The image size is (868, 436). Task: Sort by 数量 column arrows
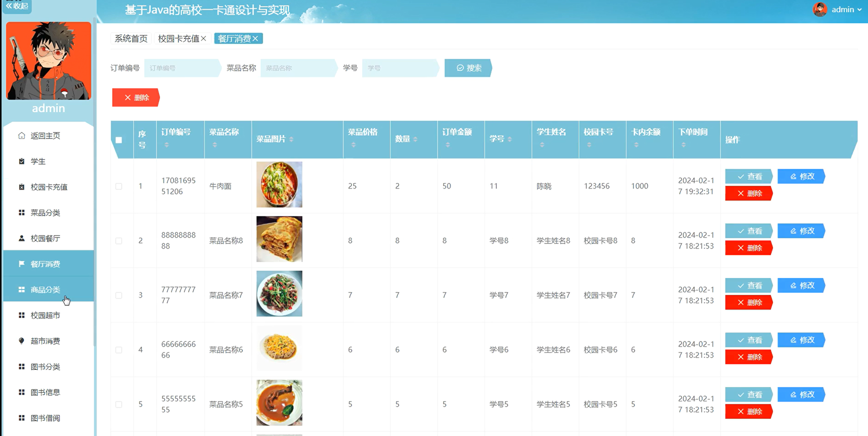coord(415,139)
